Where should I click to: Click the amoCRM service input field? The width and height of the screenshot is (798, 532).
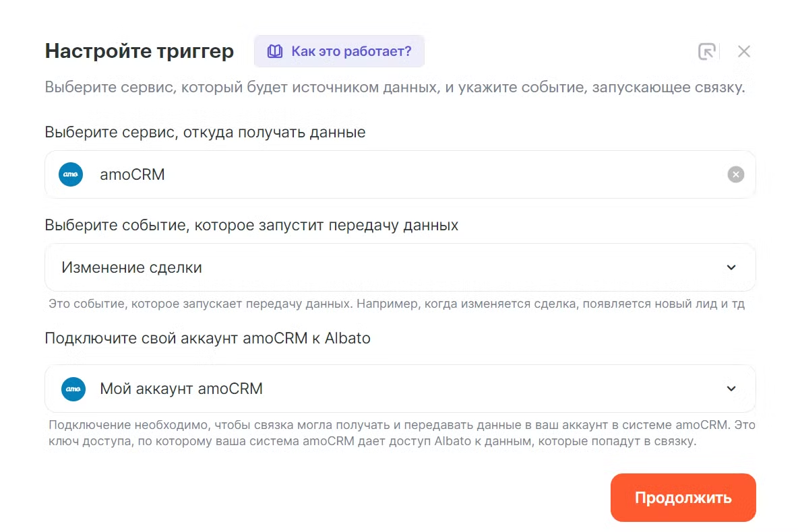click(404, 174)
